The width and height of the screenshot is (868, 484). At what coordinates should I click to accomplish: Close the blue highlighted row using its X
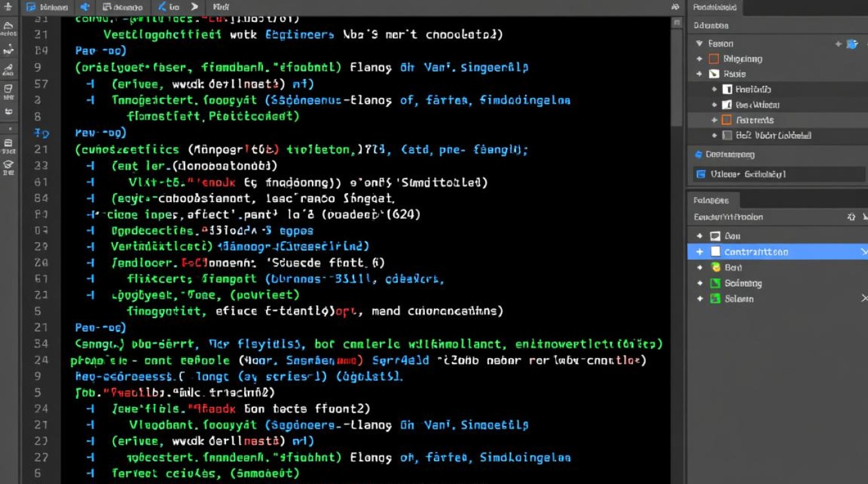864,252
